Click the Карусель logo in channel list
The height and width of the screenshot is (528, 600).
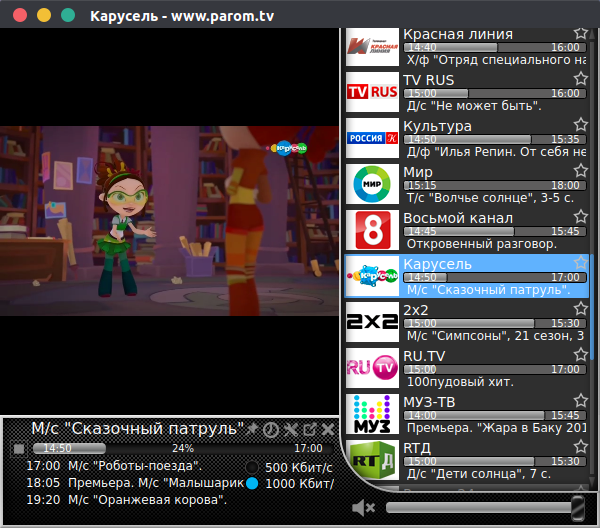point(372,276)
